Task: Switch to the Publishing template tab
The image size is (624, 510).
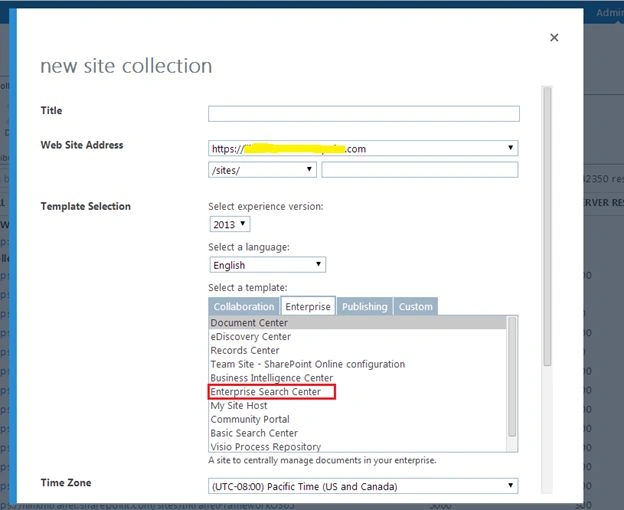Action: [x=365, y=307]
